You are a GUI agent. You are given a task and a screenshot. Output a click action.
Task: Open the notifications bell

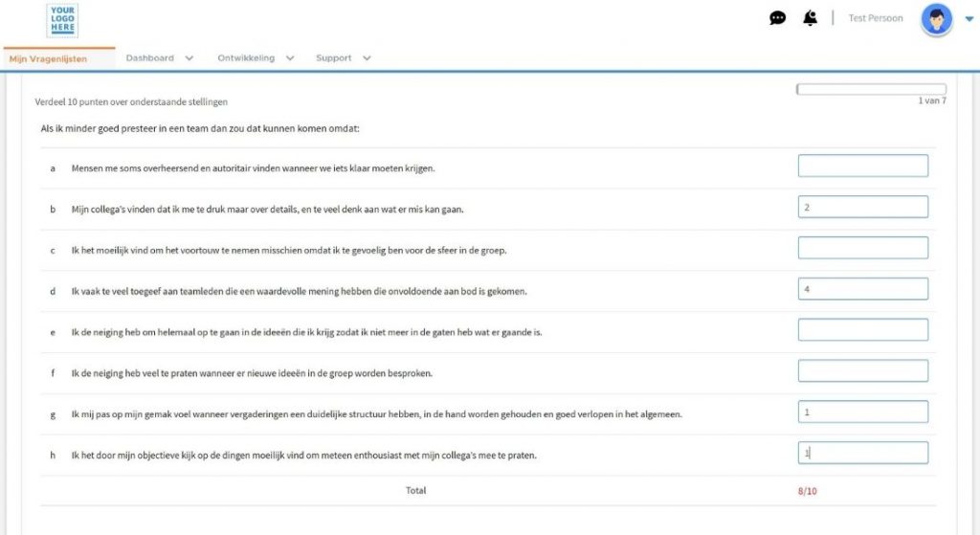click(x=811, y=18)
